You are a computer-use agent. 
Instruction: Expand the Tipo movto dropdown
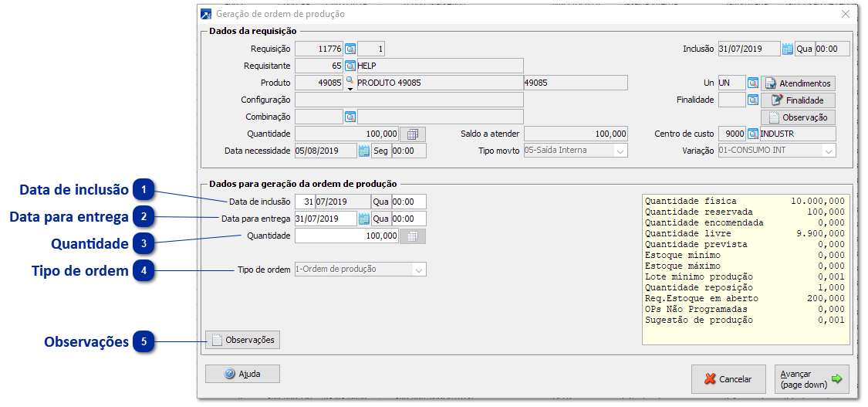click(620, 151)
